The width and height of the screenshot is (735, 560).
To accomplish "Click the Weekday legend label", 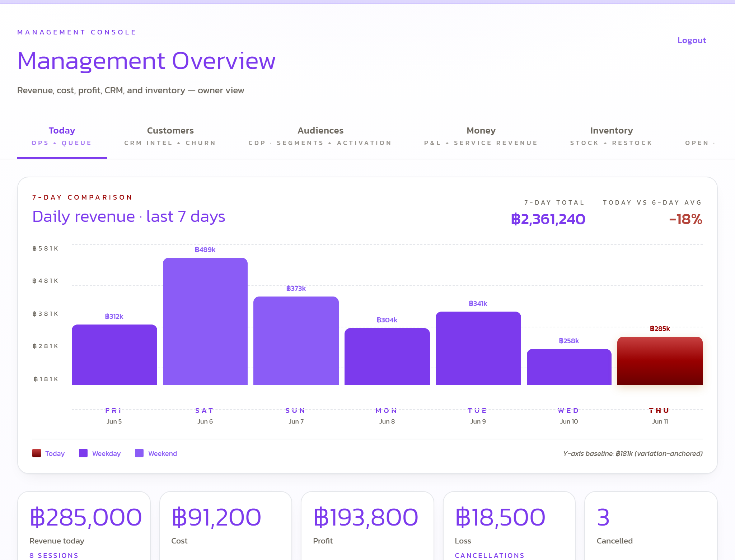I will 106,453.
